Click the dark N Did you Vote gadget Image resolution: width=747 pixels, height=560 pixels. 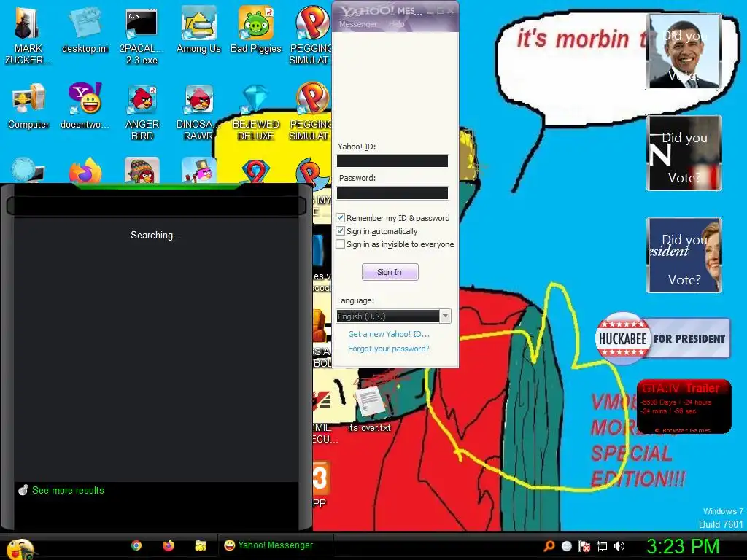coord(684,153)
